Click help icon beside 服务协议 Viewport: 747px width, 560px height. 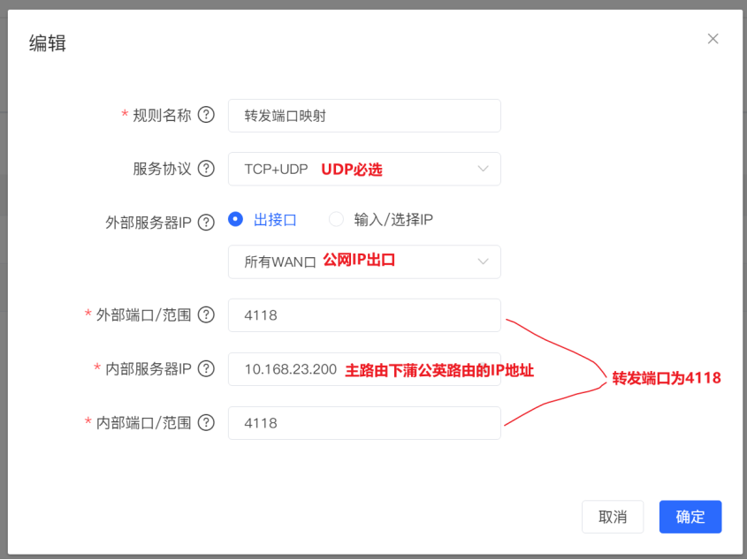[x=206, y=168]
